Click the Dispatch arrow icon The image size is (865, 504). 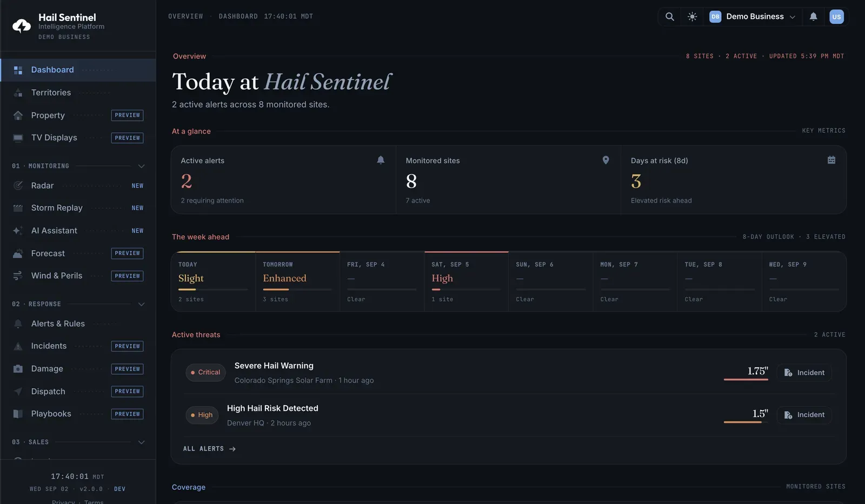point(18,391)
